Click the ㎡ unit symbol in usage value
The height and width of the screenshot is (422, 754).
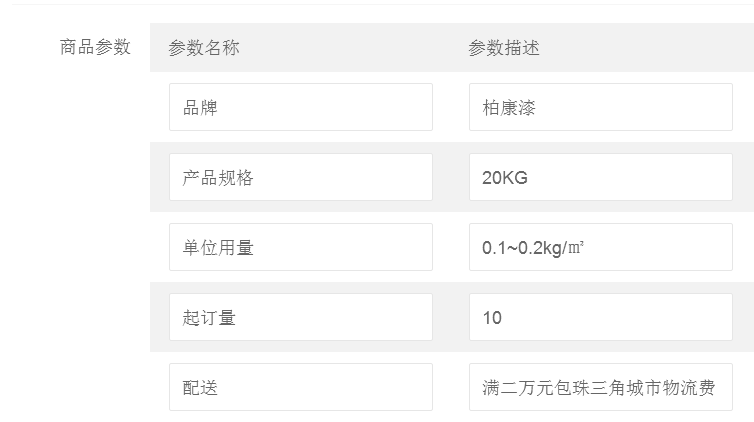click(577, 248)
